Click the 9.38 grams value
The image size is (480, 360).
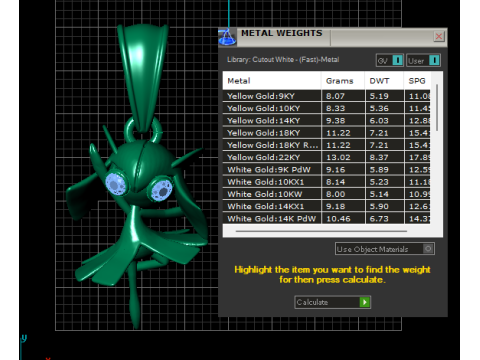(335, 121)
